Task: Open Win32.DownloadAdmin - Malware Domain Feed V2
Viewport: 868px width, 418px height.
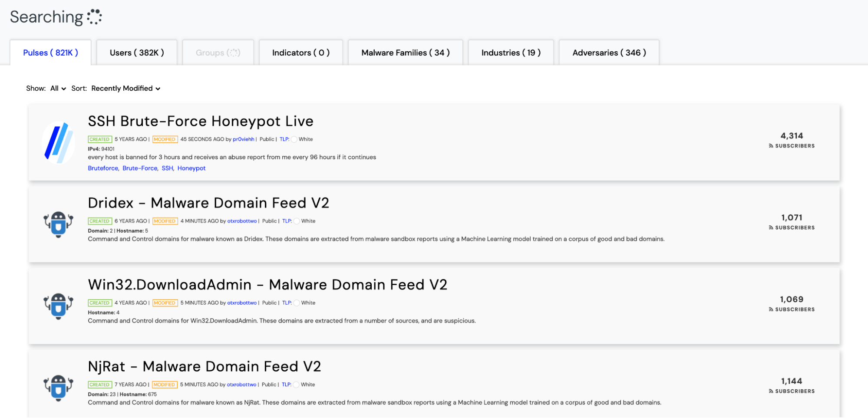Action: click(267, 284)
